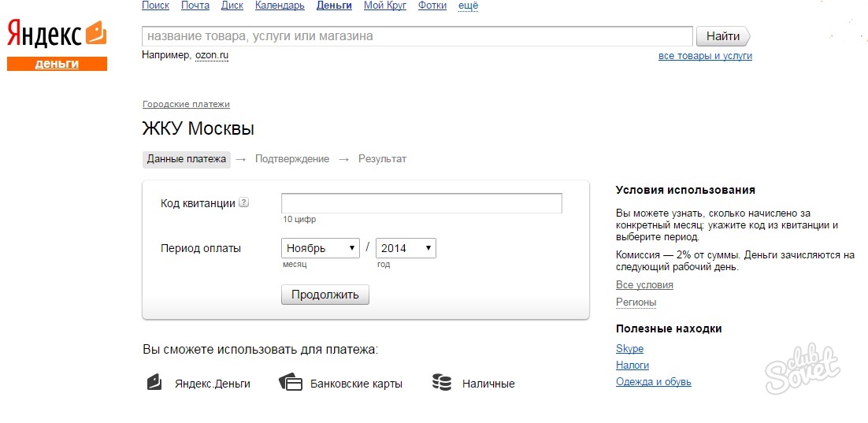Image resolution: width=868 pixels, height=423 pixels.
Task: Go back to Городские платежи breadcrumb
Action: [x=186, y=104]
